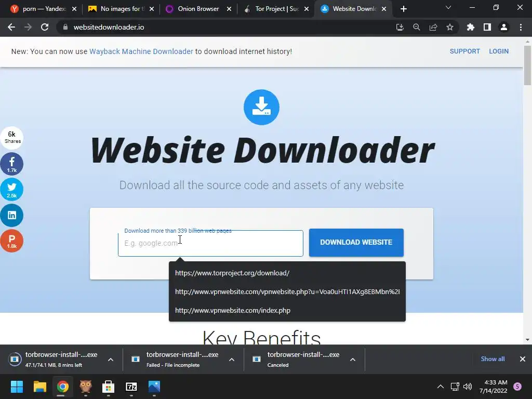Share on Twitter via sidebar button
This screenshot has height=399, width=532.
(x=12, y=189)
